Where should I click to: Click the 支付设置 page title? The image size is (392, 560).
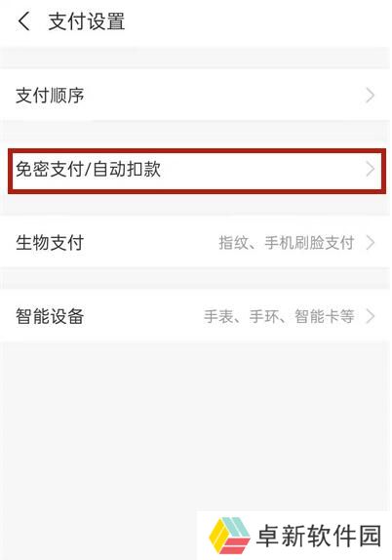pyautogui.click(x=87, y=21)
